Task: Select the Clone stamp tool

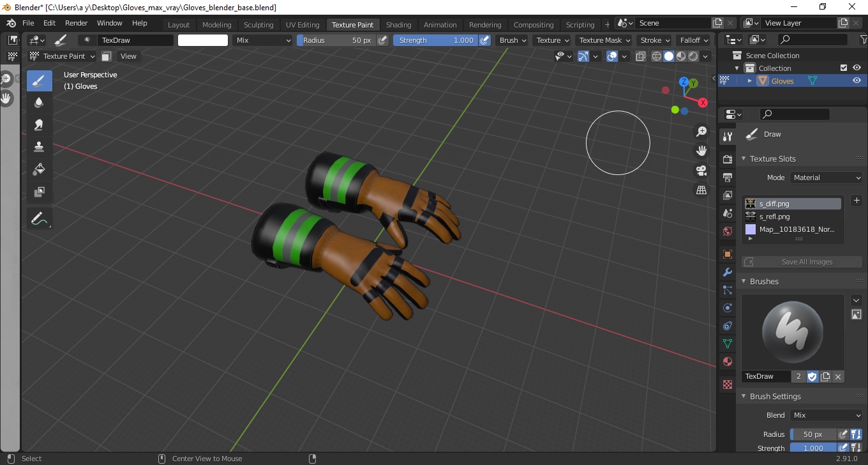Action: click(39, 147)
